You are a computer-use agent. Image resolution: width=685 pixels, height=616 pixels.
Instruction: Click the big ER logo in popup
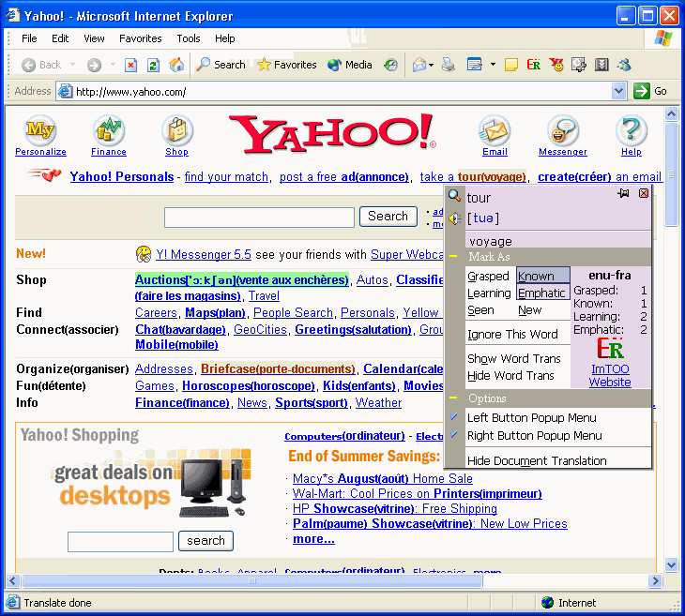click(610, 349)
